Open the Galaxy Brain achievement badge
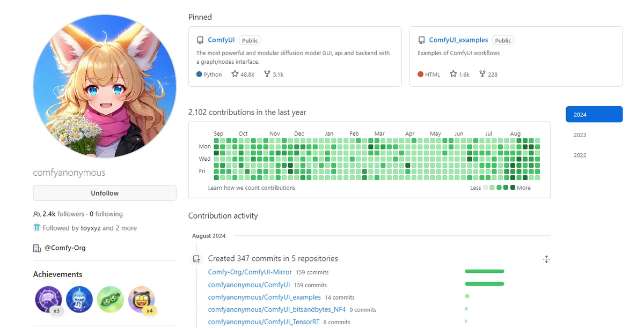 coord(48,300)
